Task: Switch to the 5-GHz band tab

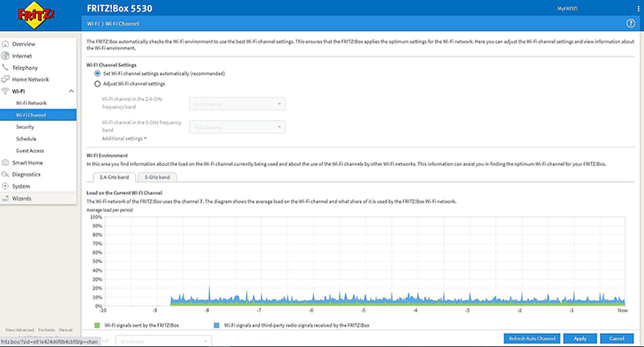Action: 157,177
